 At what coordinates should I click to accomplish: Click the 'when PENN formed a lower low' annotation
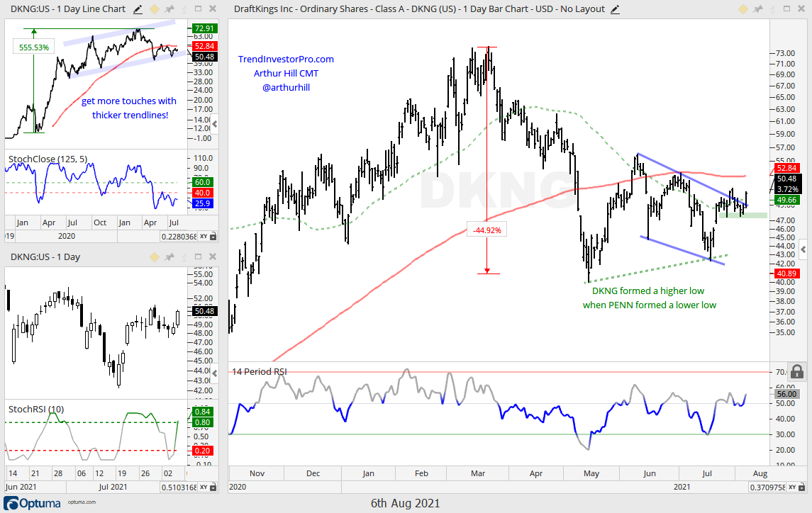tap(650, 305)
